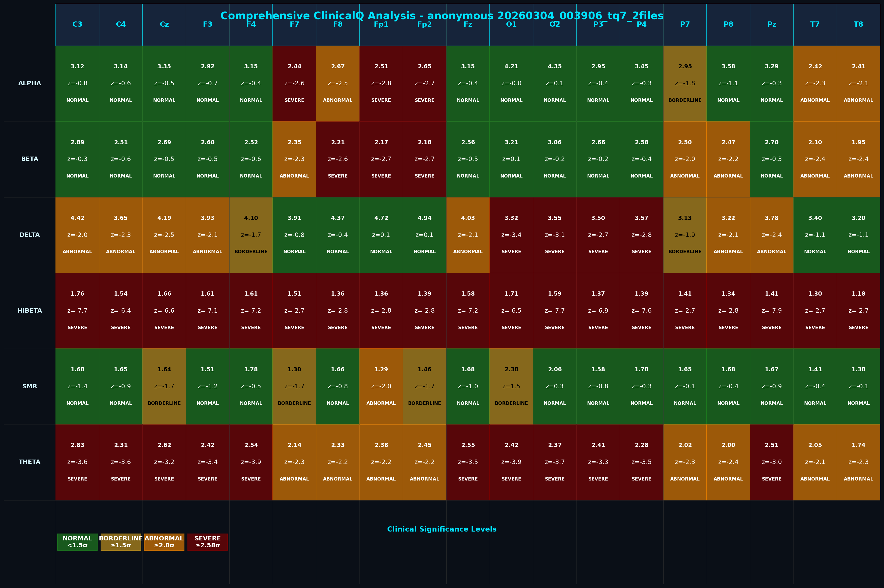
Task: Select the Theta cell under O1
Action: point(511,462)
